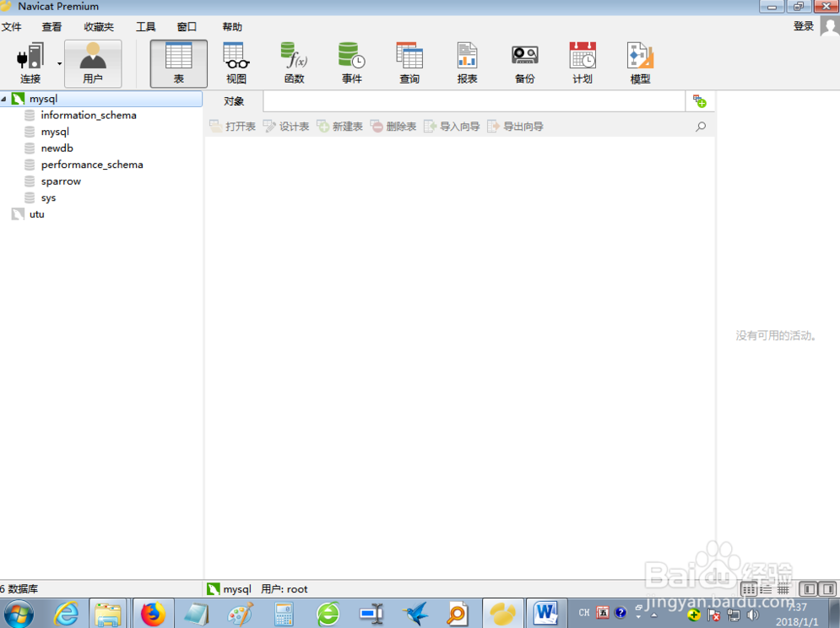840x628 pixels.
Task: Select the information_schema database
Action: coord(89,115)
